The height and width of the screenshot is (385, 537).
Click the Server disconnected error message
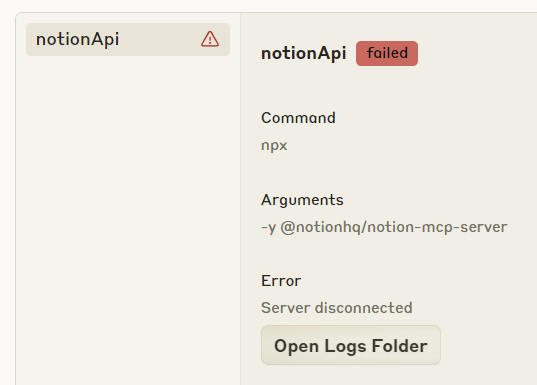(x=337, y=308)
